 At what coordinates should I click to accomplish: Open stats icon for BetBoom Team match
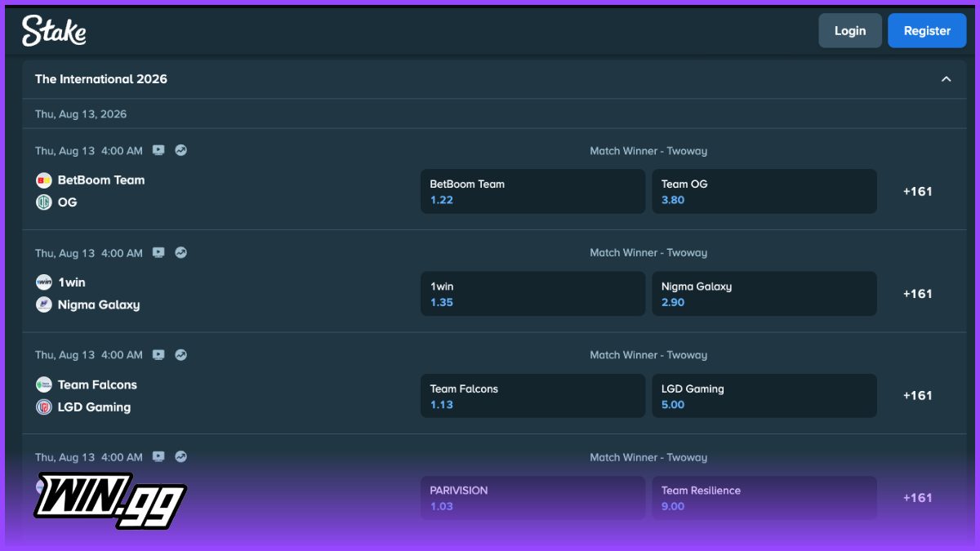[181, 150]
